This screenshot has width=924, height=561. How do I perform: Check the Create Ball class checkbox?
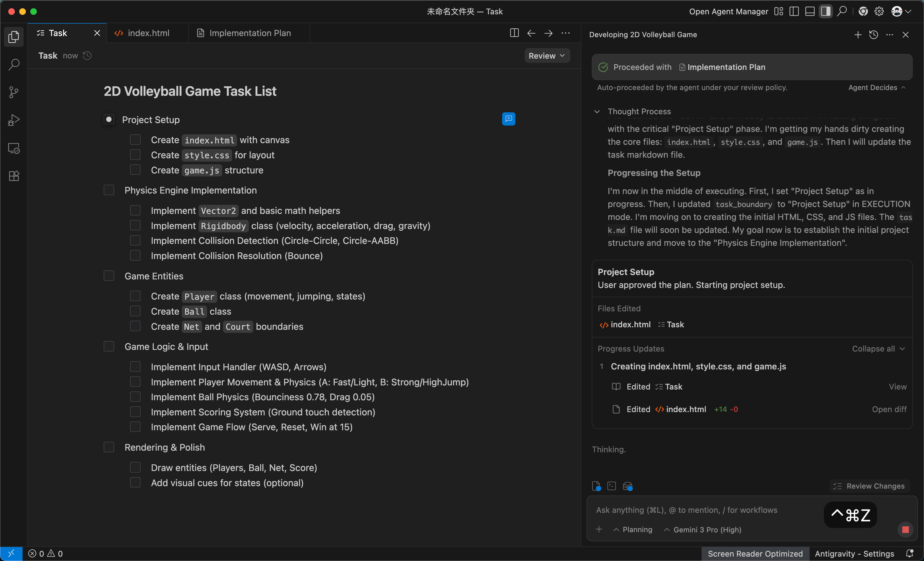135,311
